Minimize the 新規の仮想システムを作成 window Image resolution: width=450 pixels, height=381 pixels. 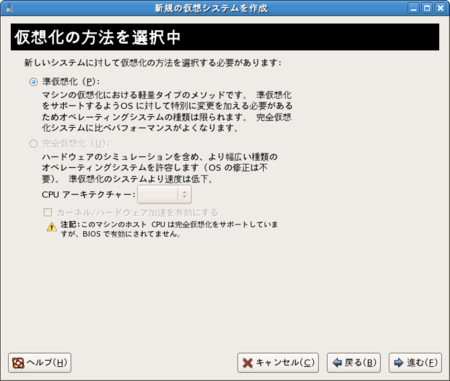pos(414,8)
